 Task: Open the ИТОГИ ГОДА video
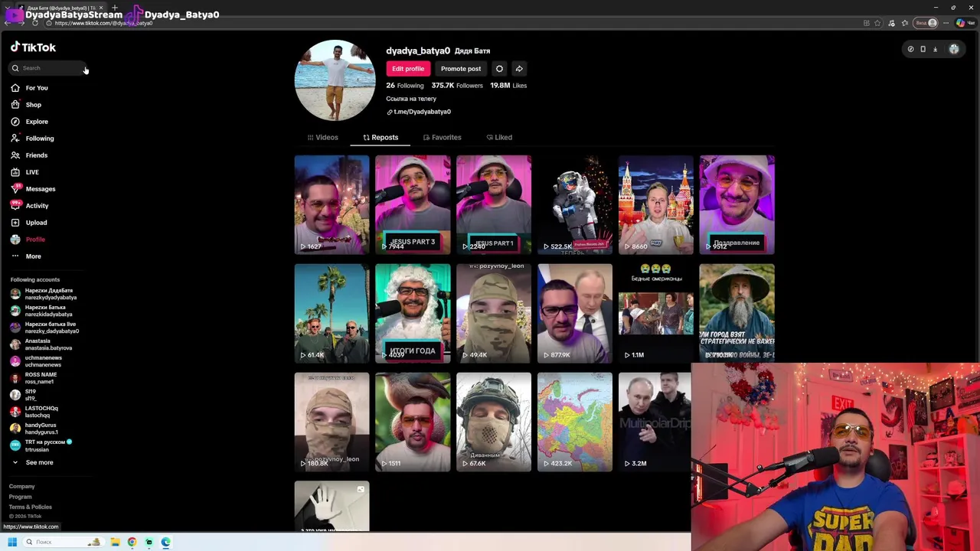click(x=413, y=313)
